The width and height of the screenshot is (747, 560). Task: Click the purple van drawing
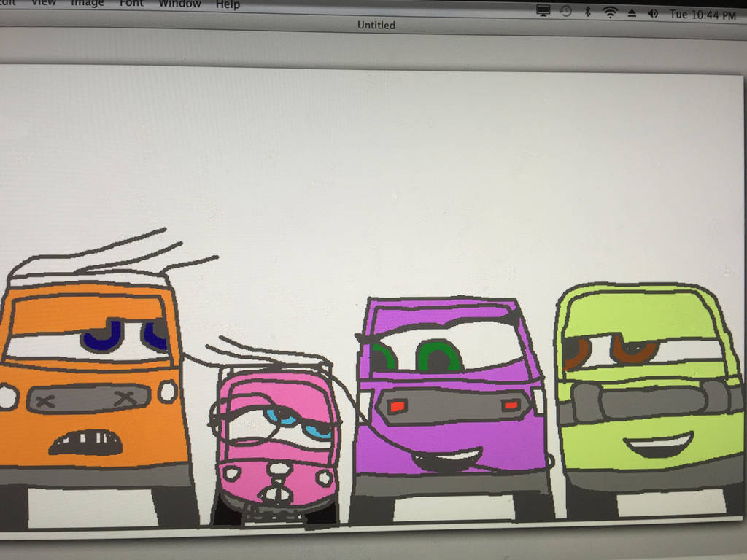[450, 410]
